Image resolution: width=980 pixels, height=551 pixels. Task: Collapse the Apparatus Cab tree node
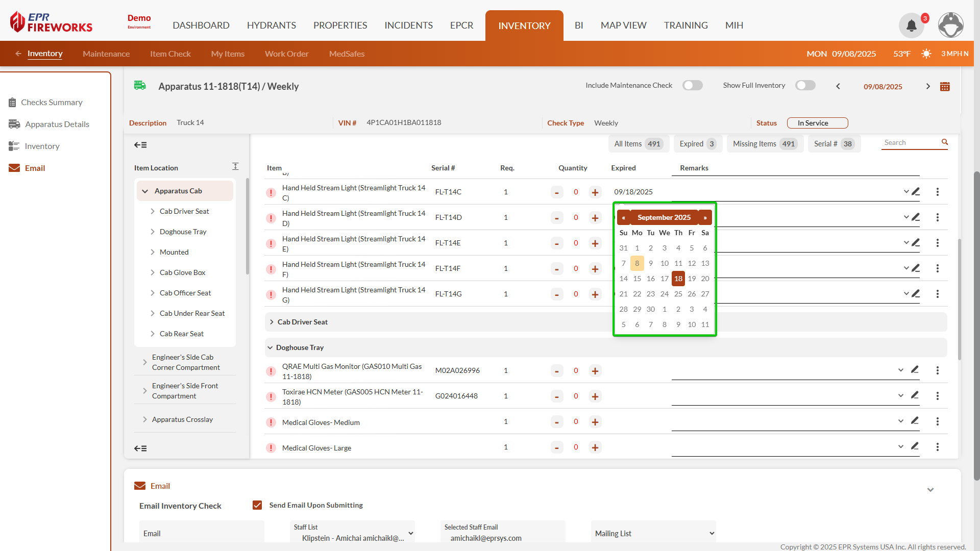coord(145,191)
